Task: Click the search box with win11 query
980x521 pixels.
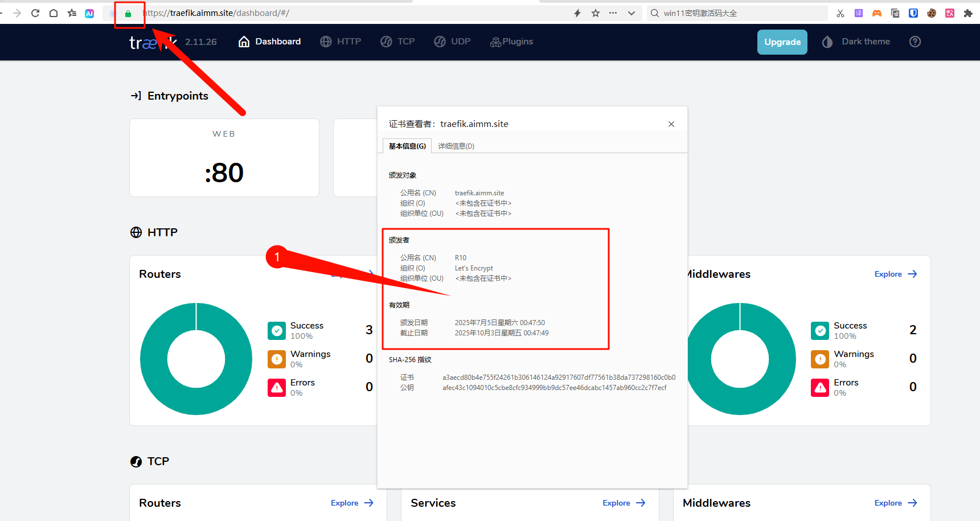Action: click(737, 13)
